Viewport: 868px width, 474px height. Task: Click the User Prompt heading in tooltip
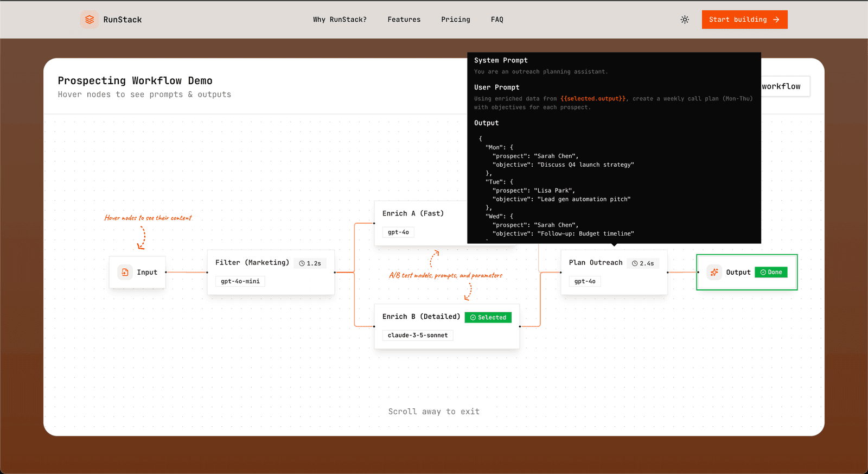tap(497, 87)
